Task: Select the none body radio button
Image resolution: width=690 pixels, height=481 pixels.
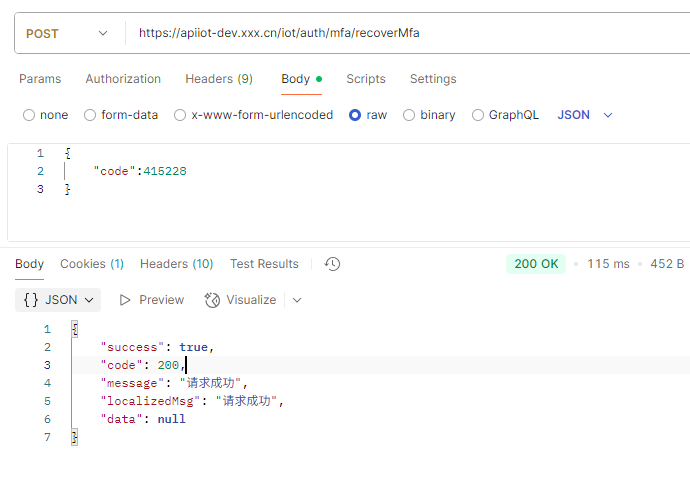Action: [x=29, y=115]
